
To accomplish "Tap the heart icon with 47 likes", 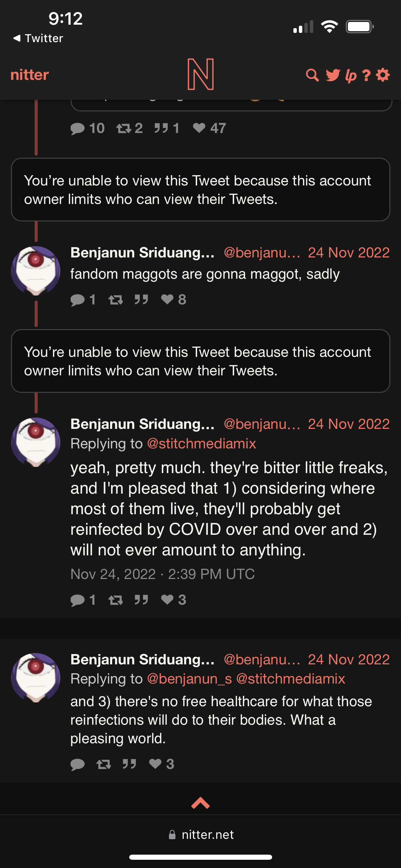I will click(x=199, y=128).
